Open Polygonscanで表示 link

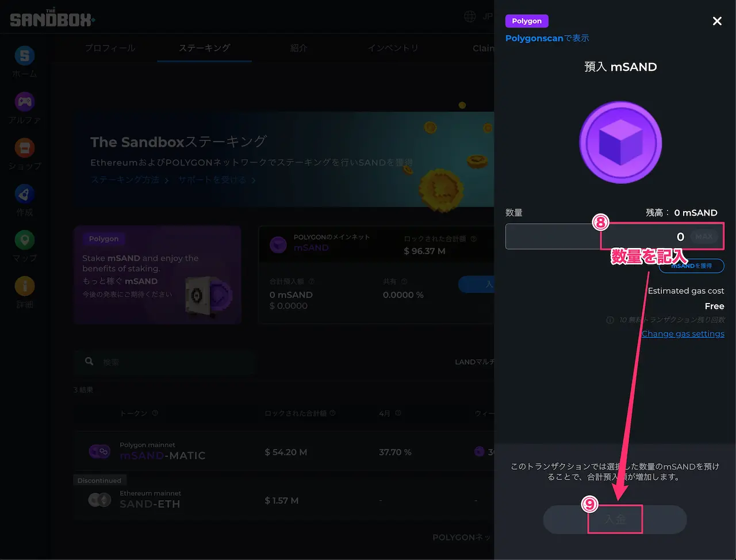(547, 38)
